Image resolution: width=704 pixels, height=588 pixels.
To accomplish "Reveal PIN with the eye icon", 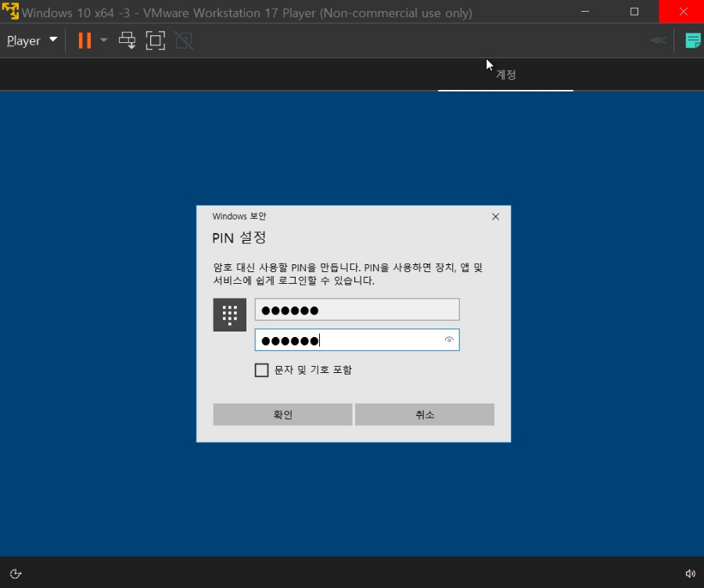I will tap(449, 340).
